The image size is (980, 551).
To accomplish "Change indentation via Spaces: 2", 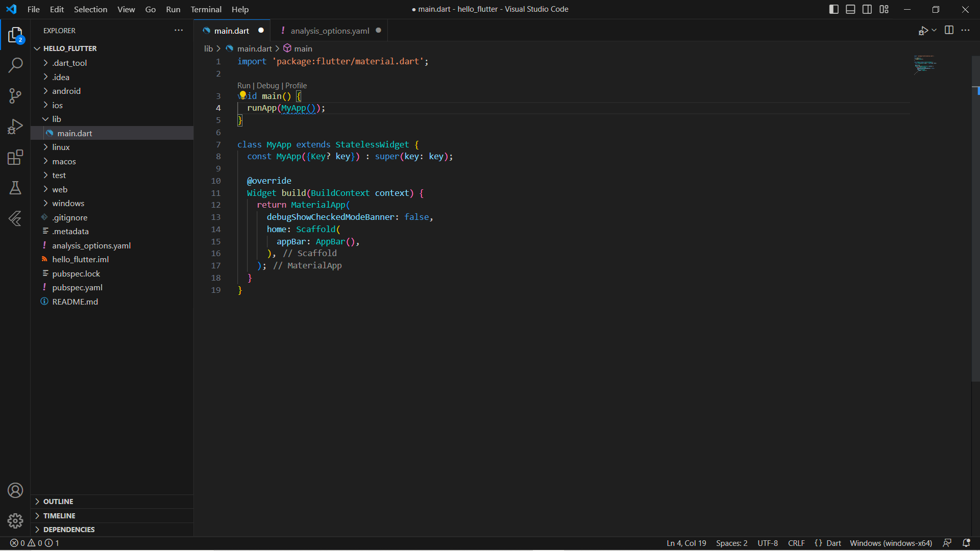I will [731, 543].
